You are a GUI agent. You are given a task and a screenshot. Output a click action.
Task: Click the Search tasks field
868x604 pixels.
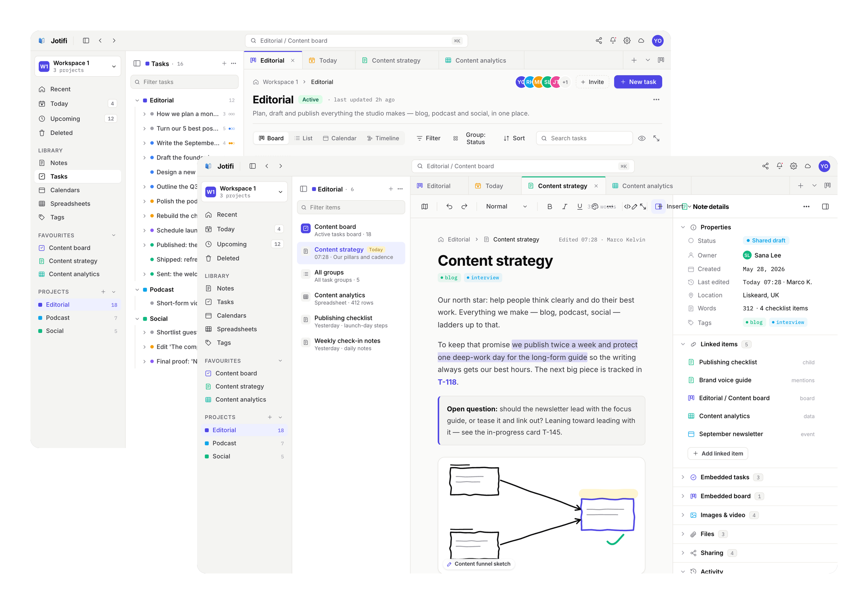[584, 138]
